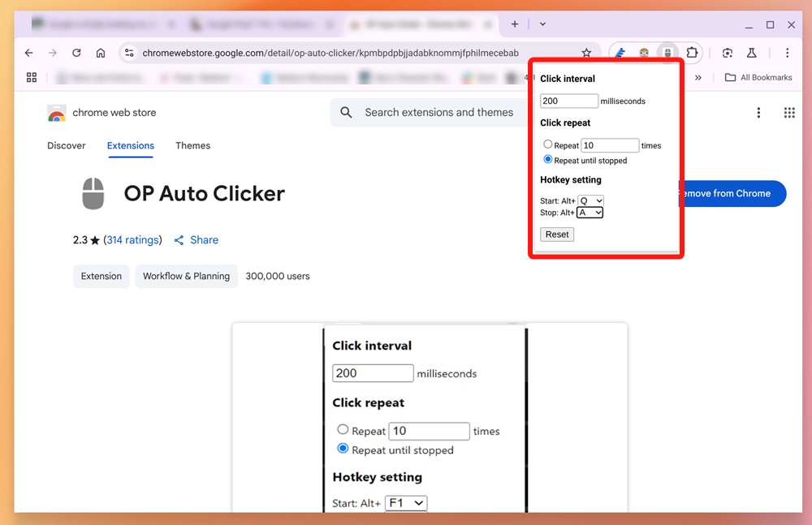Click the 300,000 users text
812x525 pixels.
(278, 276)
